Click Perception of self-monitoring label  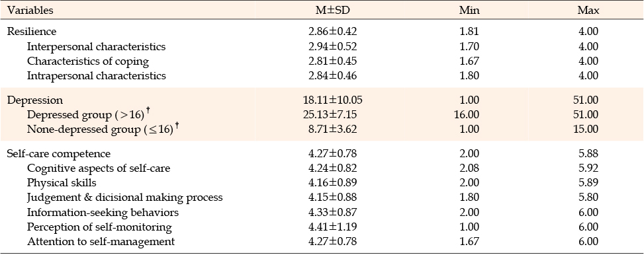coord(99,227)
